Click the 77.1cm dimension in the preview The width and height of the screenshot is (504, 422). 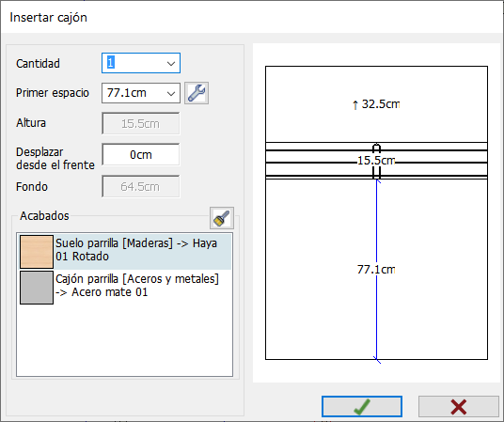(376, 270)
